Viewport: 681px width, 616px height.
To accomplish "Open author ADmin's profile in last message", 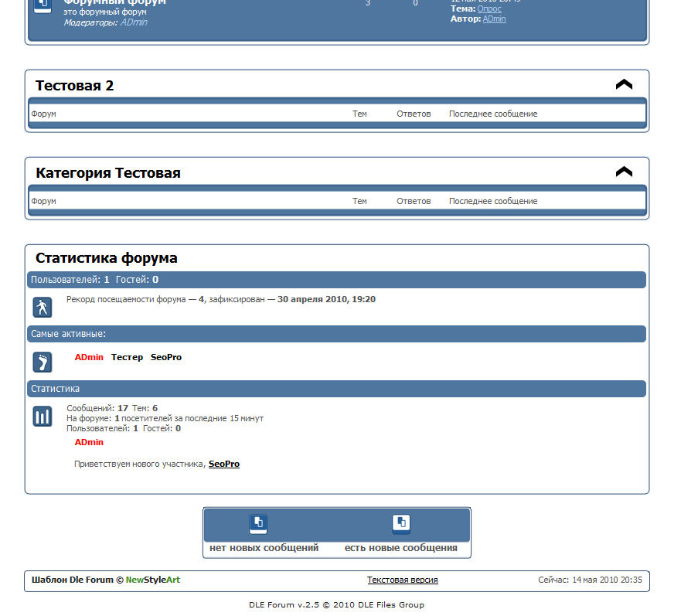I will point(494,19).
